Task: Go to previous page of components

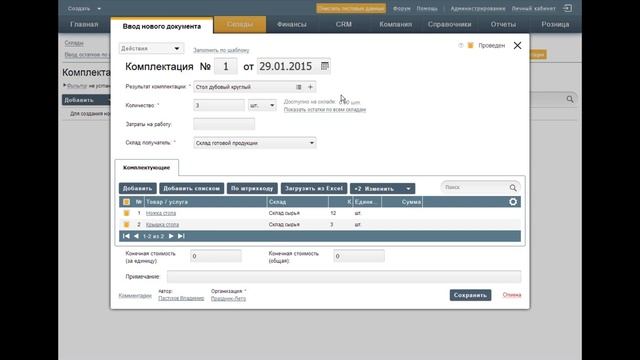Action: click(136, 236)
